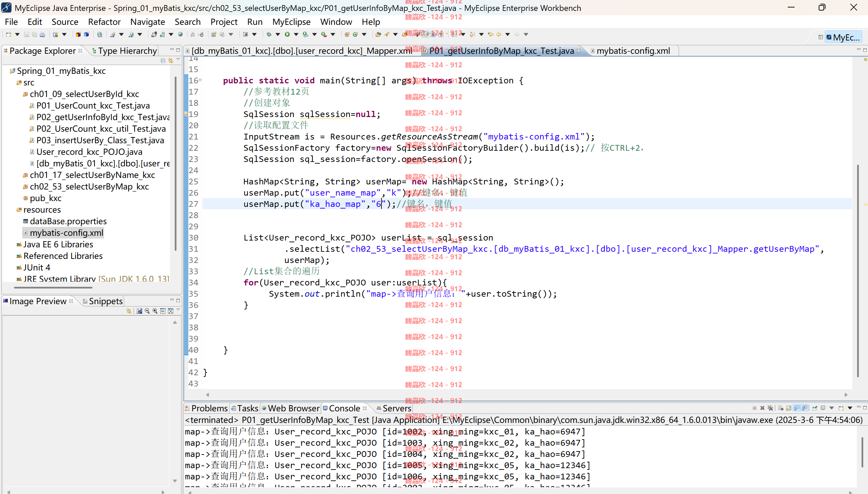
Task: Click Remove Launch icon in Console toolbar
Action: [x=762, y=408]
